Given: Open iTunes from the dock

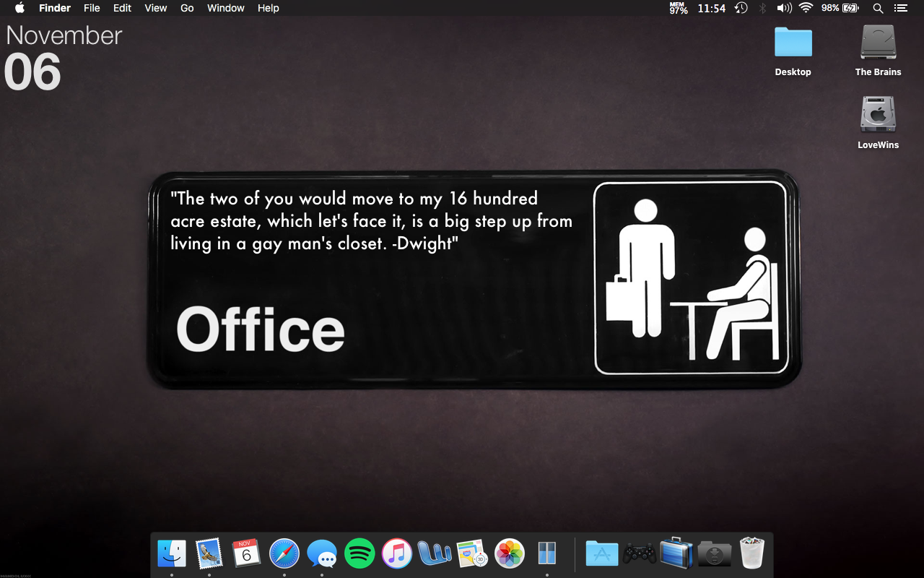Looking at the screenshot, I should click(x=397, y=554).
